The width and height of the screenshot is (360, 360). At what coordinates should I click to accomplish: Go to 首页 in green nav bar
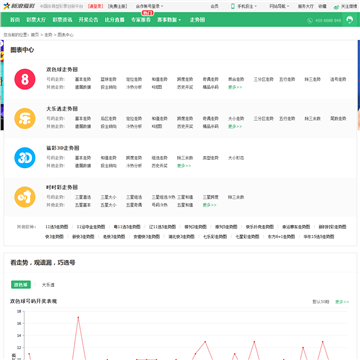(15, 20)
